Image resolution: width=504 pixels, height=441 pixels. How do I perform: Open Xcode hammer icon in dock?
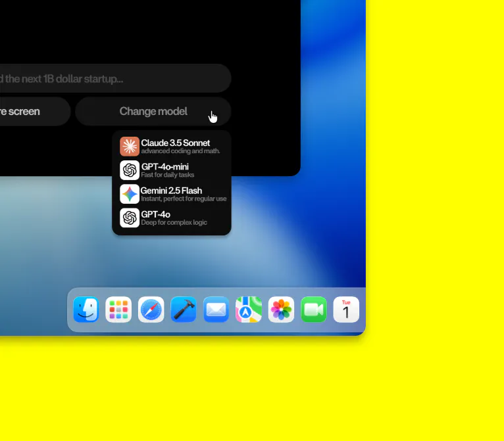[x=184, y=310]
